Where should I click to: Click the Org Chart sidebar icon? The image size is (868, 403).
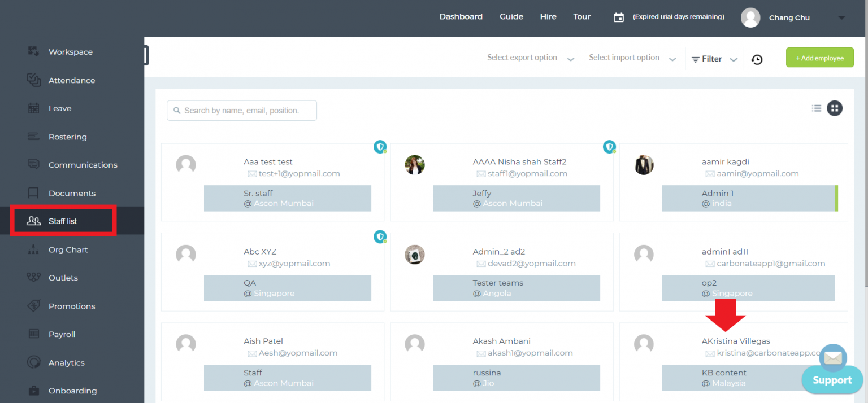(34, 249)
